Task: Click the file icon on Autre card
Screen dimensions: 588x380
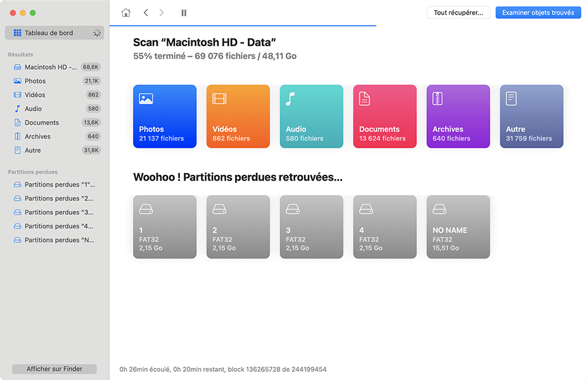Action: click(x=511, y=99)
